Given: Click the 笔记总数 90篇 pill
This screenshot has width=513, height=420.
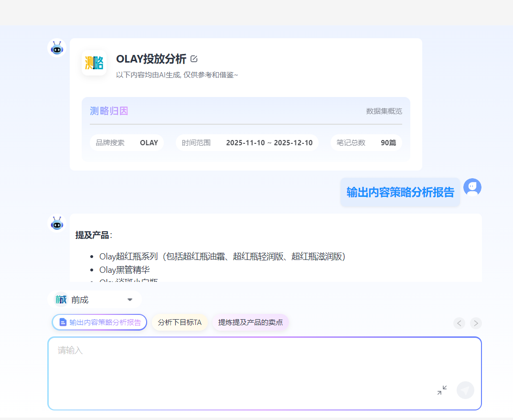Looking at the screenshot, I should click(x=366, y=142).
